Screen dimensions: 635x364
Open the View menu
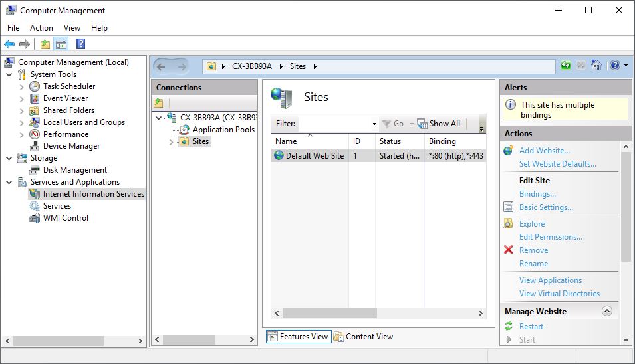point(72,27)
